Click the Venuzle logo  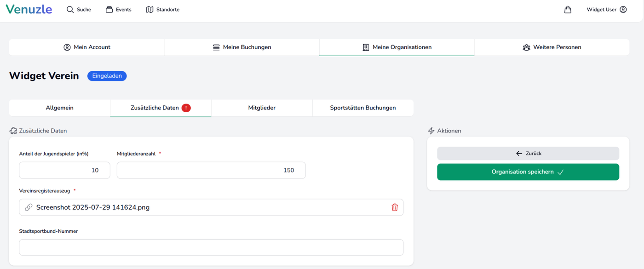pos(29,9)
